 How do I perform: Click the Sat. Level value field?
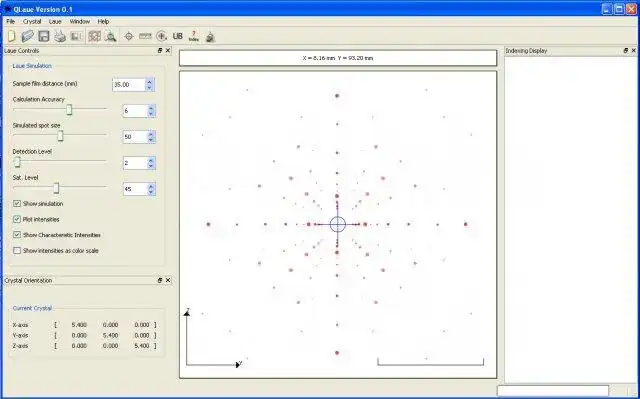click(135, 189)
